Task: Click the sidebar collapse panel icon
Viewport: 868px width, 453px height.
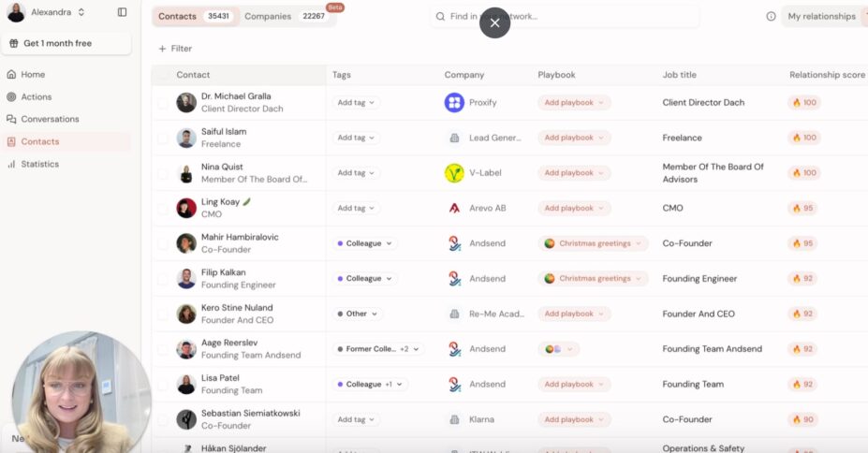Action: [x=122, y=12]
